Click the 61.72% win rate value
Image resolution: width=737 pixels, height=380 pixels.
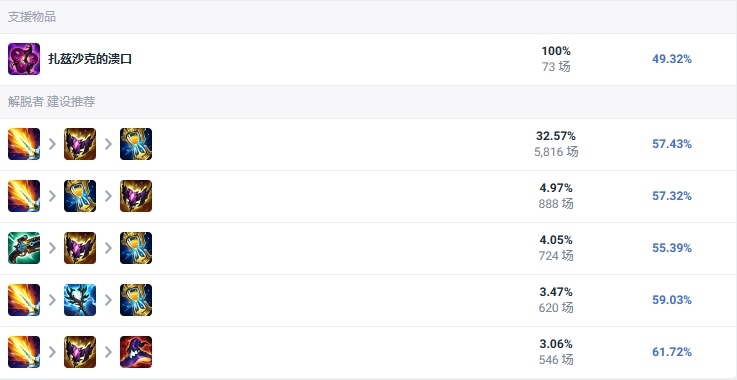pos(672,352)
